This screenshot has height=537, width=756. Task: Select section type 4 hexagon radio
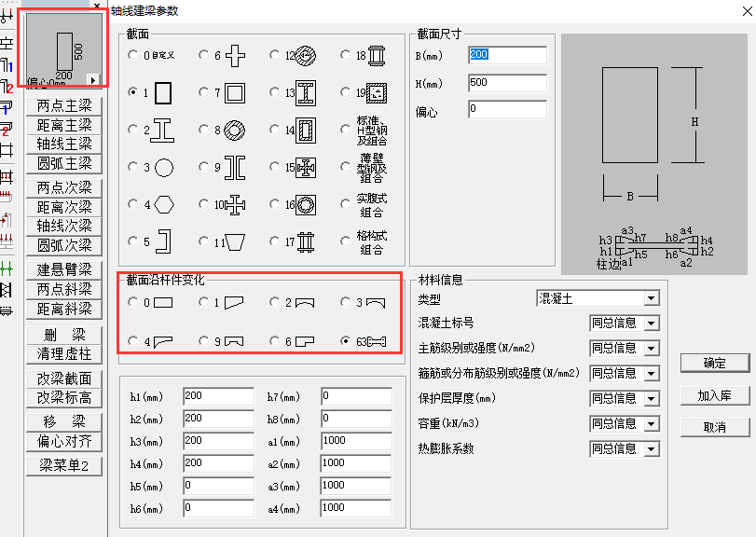click(x=132, y=204)
